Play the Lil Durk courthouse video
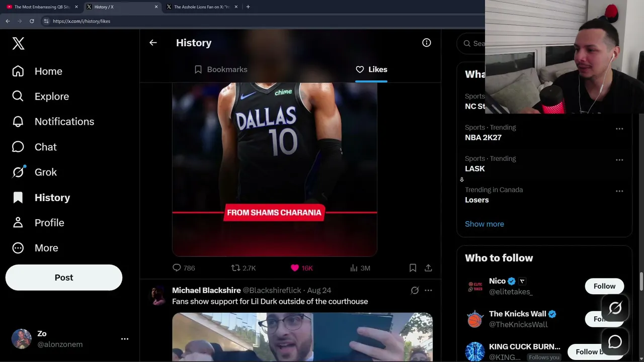Viewport: 644px width, 362px height. point(302,337)
